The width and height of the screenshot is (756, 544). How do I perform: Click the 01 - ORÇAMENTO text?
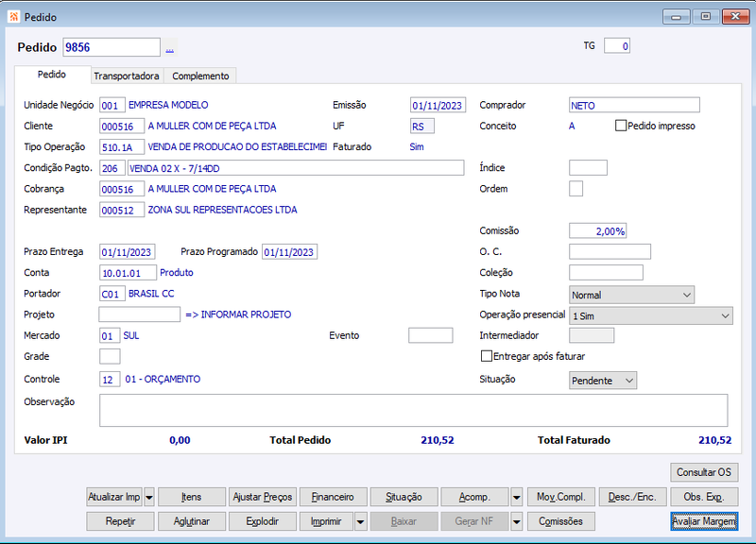[x=163, y=380]
